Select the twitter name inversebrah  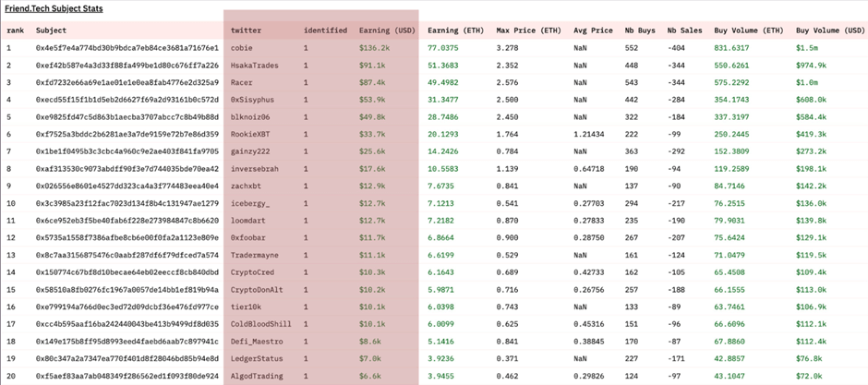[x=255, y=169]
